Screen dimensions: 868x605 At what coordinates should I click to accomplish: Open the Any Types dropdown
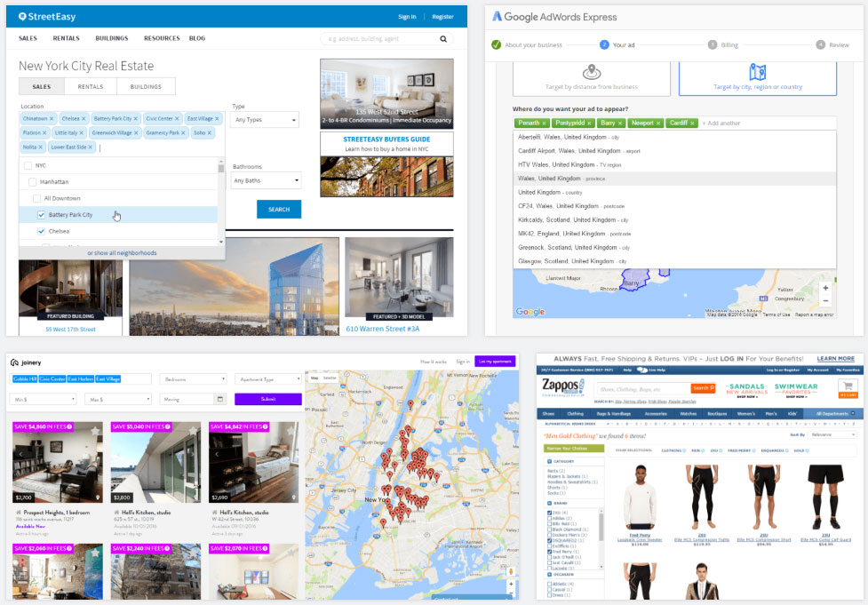pyautogui.click(x=265, y=120)
